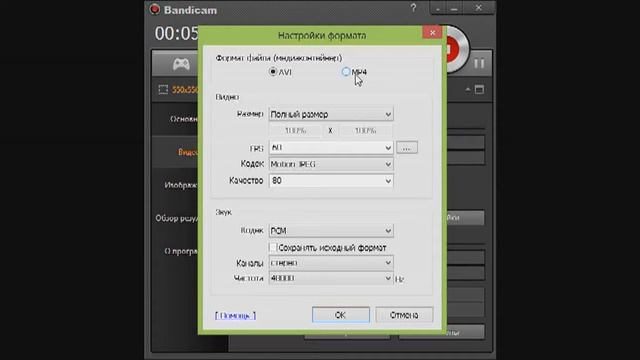Confirm format settings with OK
Screen dimensions: 640x360
click(341, 315)
